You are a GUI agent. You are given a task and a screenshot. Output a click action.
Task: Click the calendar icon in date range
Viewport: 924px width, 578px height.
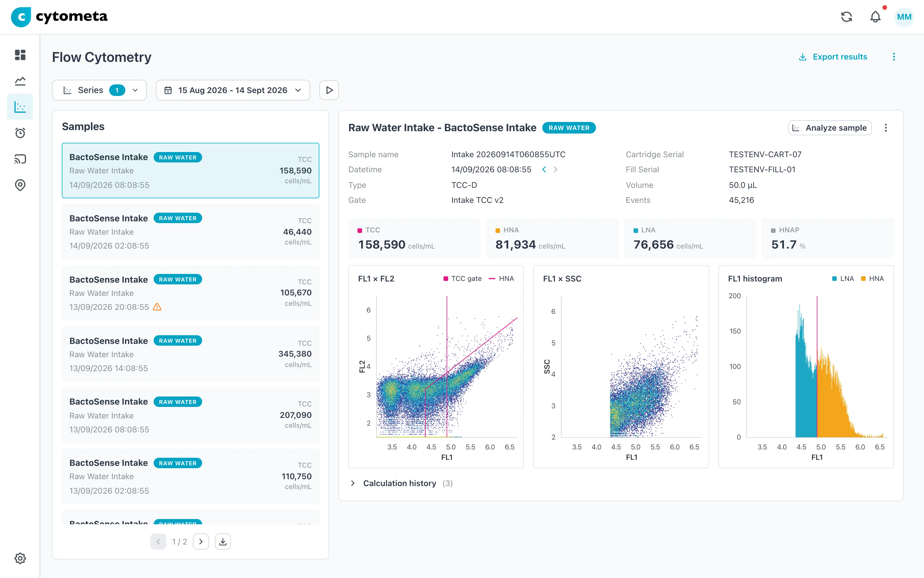pyautogui.click(x=168, y=90)
